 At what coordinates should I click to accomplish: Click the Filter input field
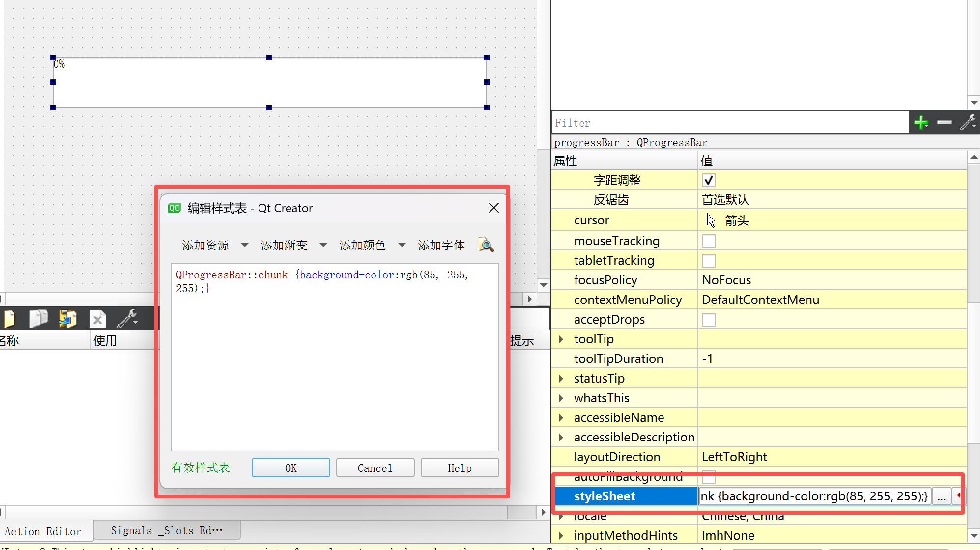click(730, 123)
